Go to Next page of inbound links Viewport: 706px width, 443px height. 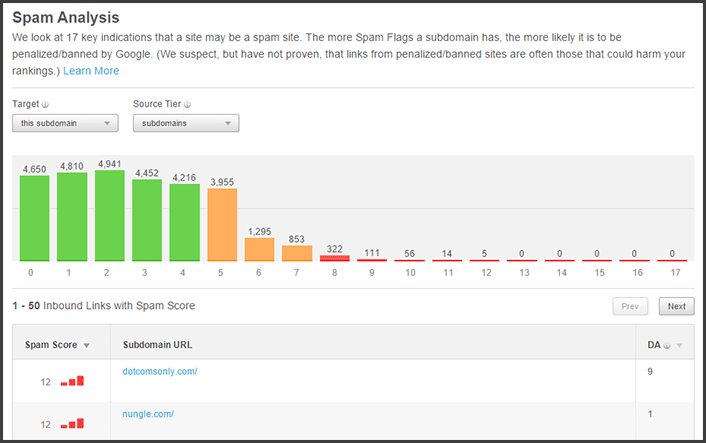[x=676, y=307]
